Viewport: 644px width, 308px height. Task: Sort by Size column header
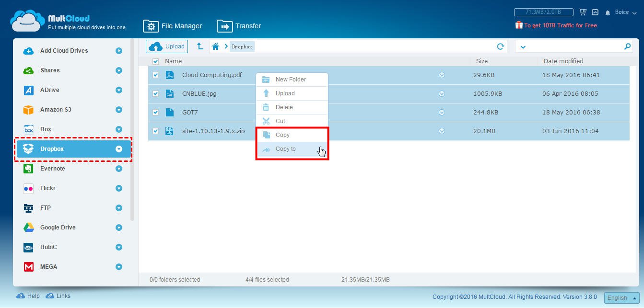482,61
